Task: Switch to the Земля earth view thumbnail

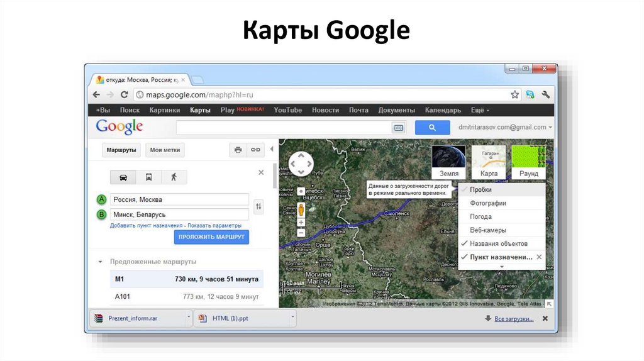Action: pyautogui.click(x=449, y=162)
